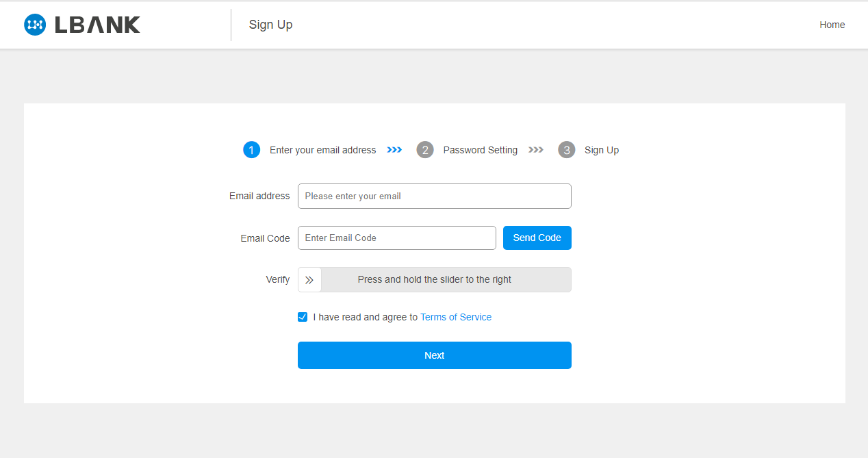This screenshot has width=868, height=458.
Task: Click the Sign Up header title
Action: point(270,25)
